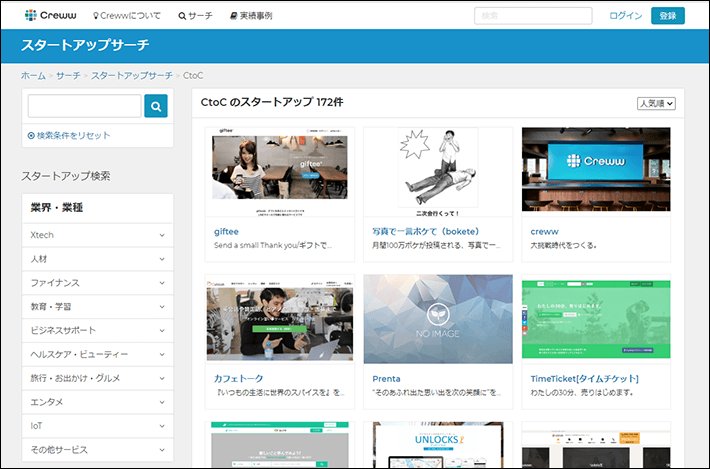Click the creww card title link
The width and height of the screenshot is (710, 469).
tap(544, 231)
